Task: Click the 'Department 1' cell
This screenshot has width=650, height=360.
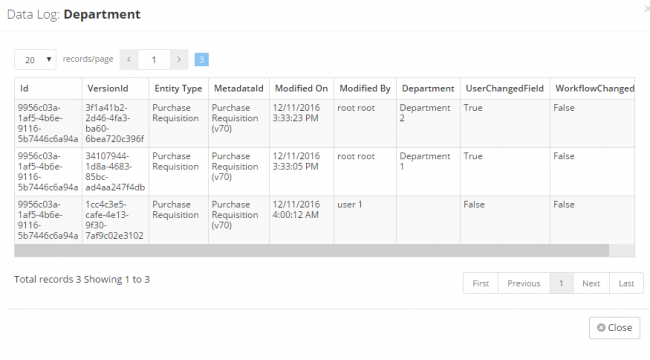Action: 428,172
